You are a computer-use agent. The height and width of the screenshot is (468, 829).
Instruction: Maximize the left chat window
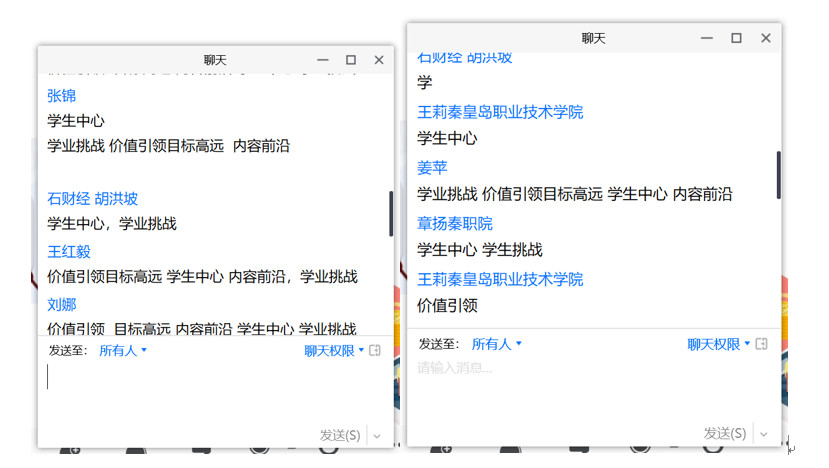tap(351, 60)
